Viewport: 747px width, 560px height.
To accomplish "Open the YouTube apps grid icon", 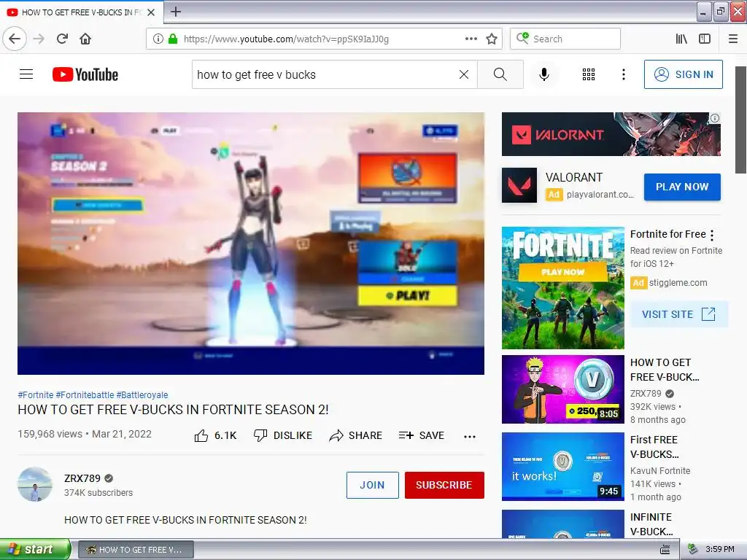I will 589,74.
